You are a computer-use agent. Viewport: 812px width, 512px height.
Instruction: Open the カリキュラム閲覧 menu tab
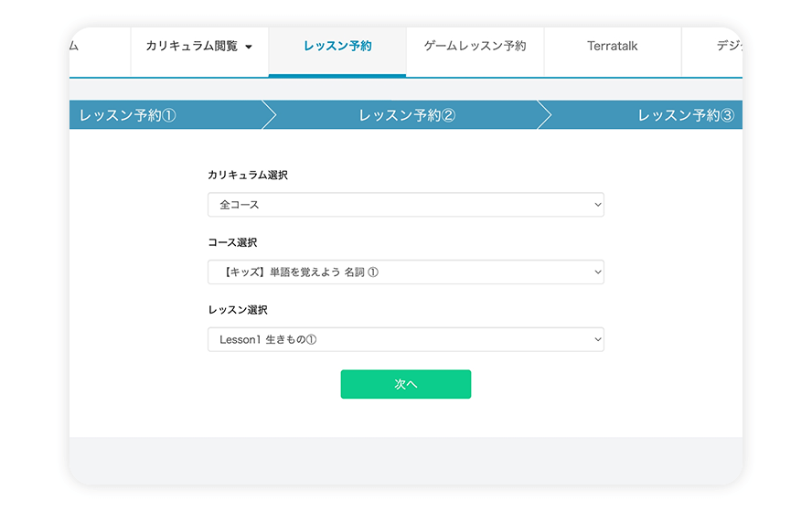point(192,47)
